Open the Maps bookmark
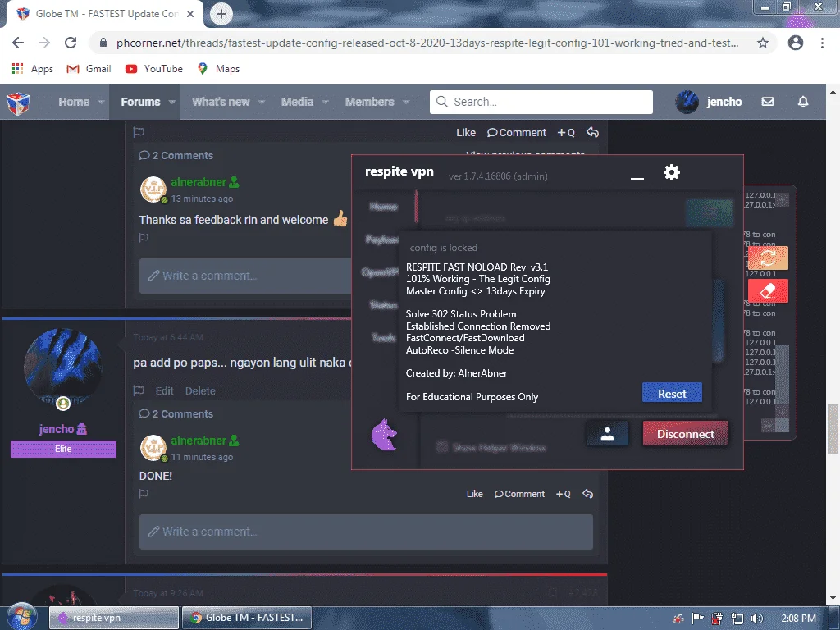 pos(218,69)
